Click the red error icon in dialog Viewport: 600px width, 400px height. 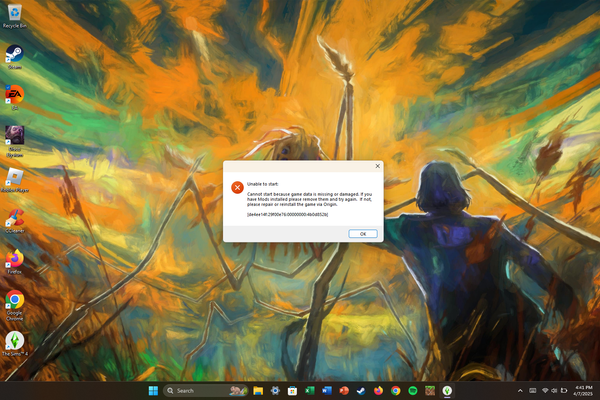[237, 187]
